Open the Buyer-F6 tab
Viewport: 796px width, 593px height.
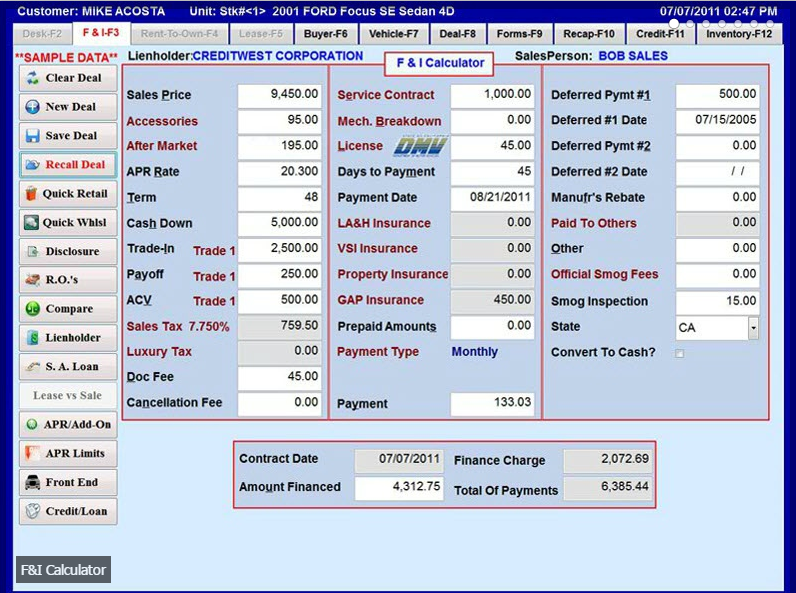click(325, 34)
